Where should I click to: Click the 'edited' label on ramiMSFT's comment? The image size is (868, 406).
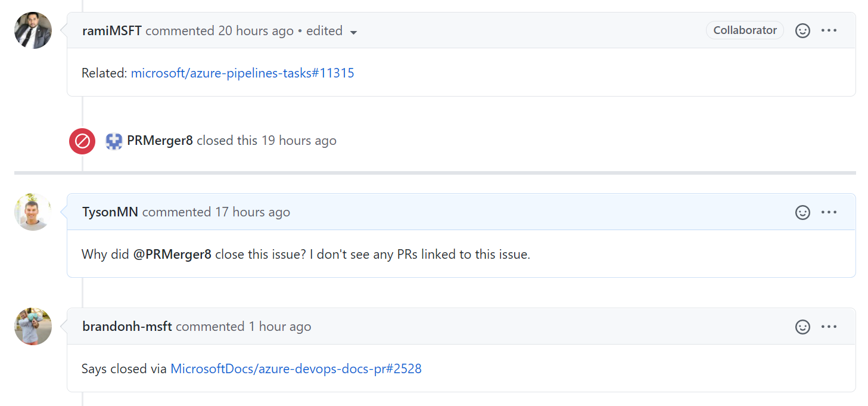(324, 30)
